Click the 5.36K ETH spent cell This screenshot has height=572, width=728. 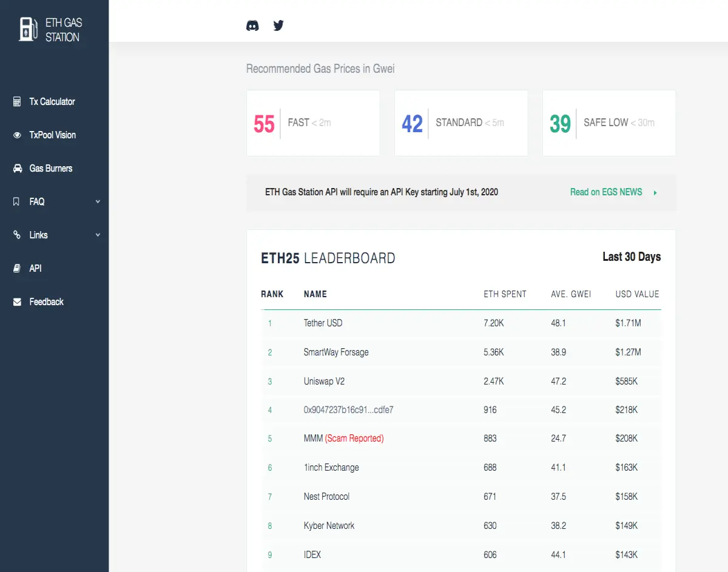pyautogui.click(x=494, y=352)
